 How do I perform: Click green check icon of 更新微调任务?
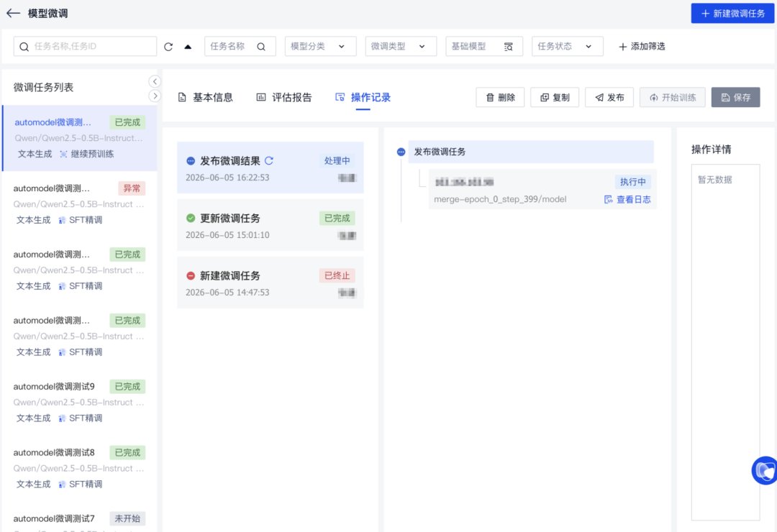coord(190,218)
